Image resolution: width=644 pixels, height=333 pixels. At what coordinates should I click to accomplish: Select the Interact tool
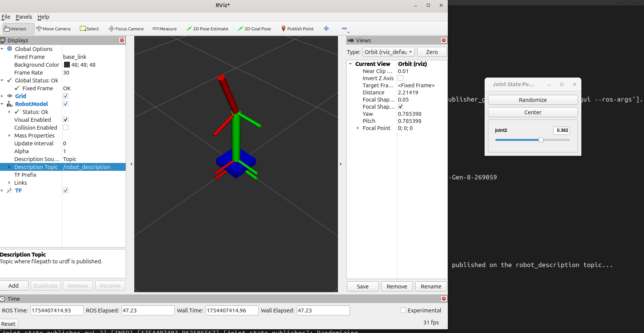tap(15, 29)
